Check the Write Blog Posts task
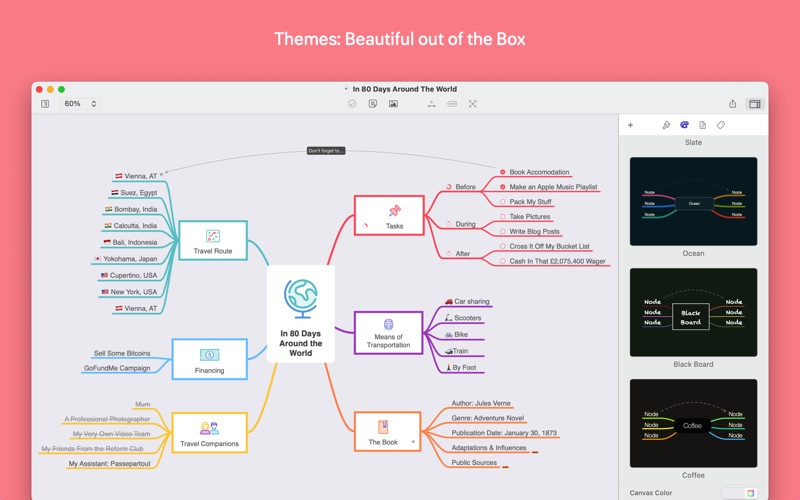This screenshot has width=800, height=500. click(503, 231)
